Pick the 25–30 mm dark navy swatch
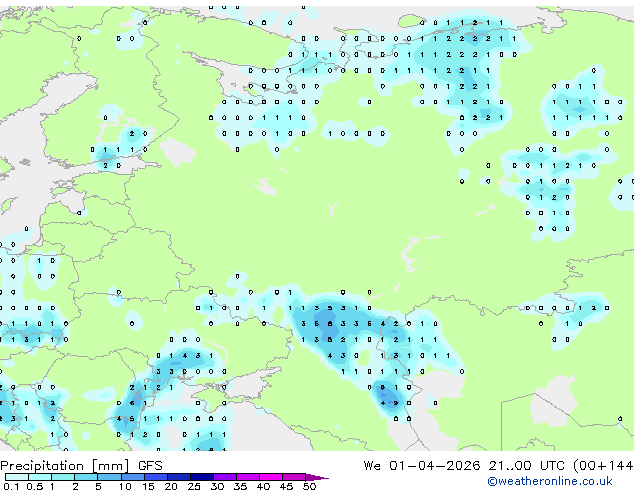 tap(202, 477)
